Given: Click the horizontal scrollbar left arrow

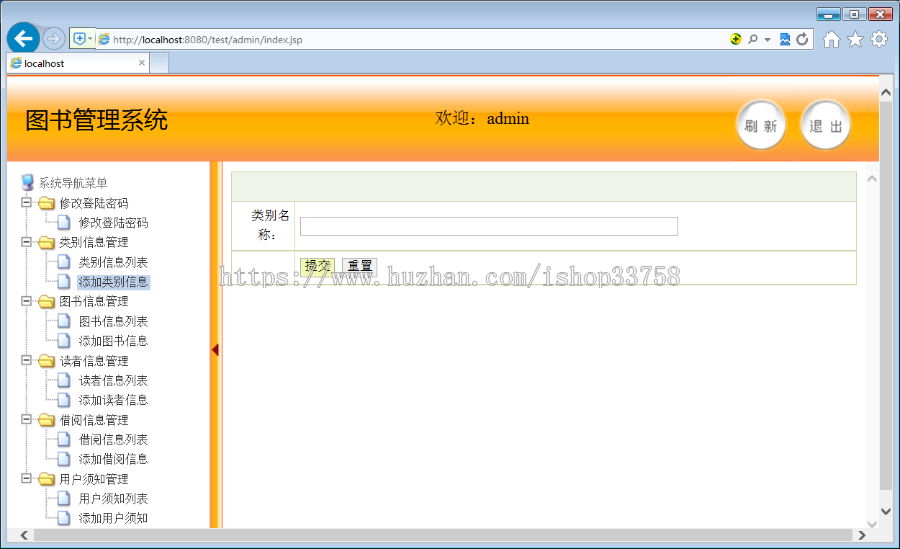Looking at the screenshot, I should pos(24,535).
